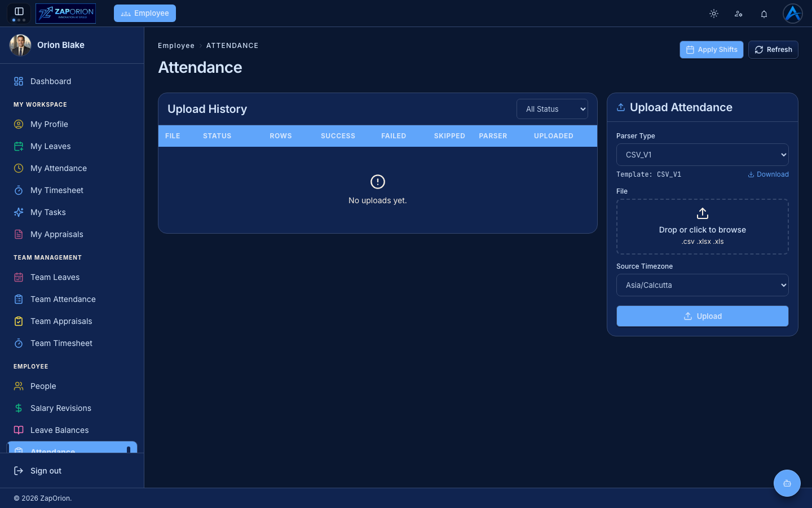This screenshot has width=812, height=508.
Task: Click the FILE column header
Action: coord(173,136)
